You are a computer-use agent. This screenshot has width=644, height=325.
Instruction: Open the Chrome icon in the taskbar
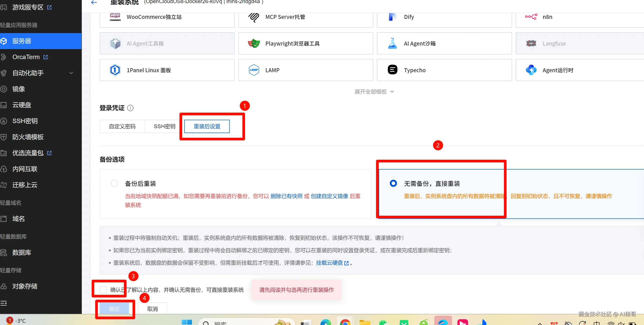[x=345, y=322]
